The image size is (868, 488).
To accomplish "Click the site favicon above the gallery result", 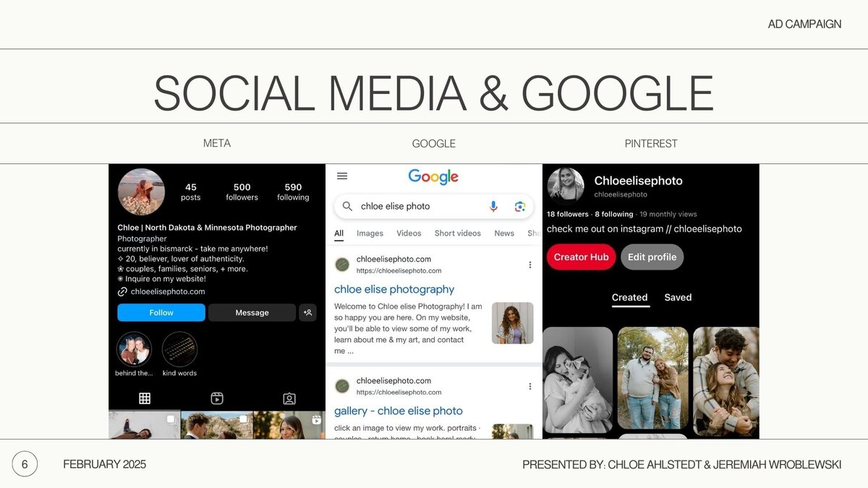I will pyautogui.click(x=342, y=386).
